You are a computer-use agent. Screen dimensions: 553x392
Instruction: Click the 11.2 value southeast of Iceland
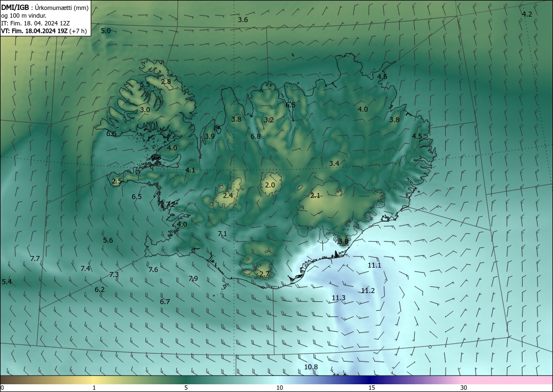coord(368,290)
